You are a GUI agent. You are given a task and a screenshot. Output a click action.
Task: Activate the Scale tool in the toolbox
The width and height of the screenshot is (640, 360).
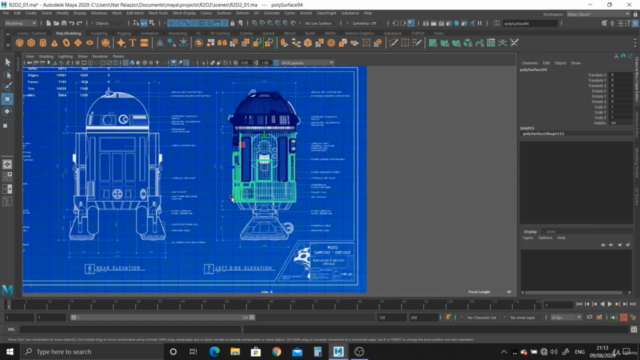pos(7,124)
